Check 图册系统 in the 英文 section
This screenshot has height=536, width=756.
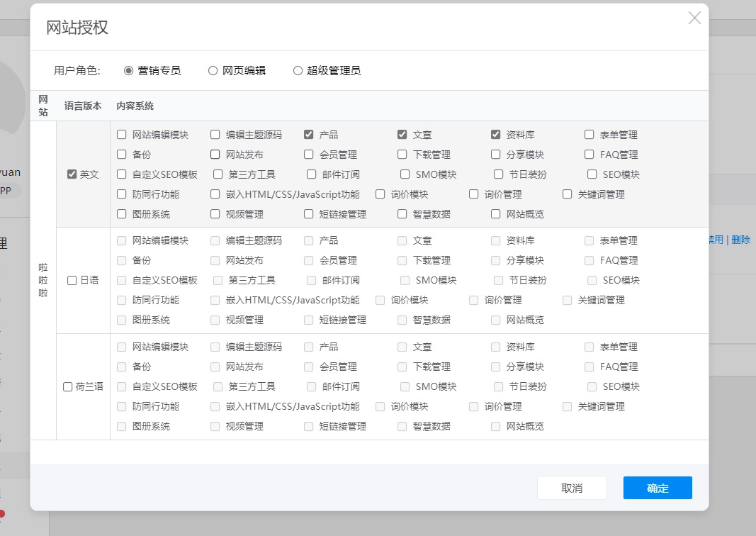(121, 213)
